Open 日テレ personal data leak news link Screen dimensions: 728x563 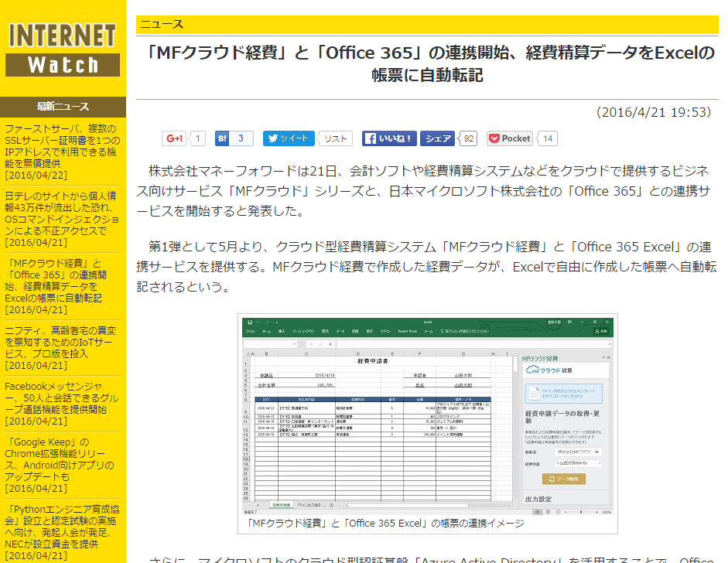pyautogui.click(x=62, y=213)
